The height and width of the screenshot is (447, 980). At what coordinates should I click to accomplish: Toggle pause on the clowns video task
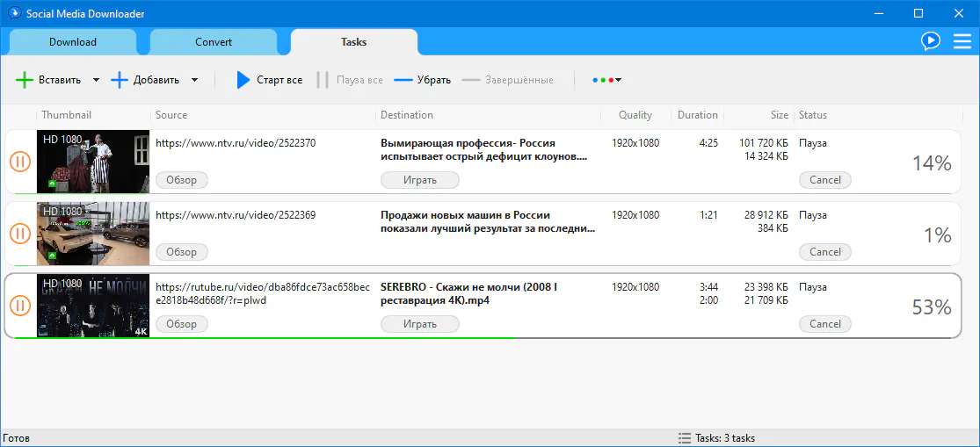[20, 162]
